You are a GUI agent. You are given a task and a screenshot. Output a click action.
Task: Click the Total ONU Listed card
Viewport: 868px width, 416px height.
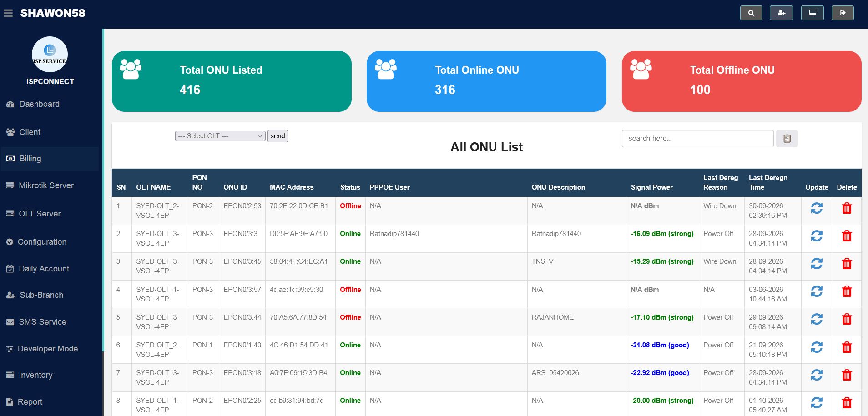pos(232,81)
